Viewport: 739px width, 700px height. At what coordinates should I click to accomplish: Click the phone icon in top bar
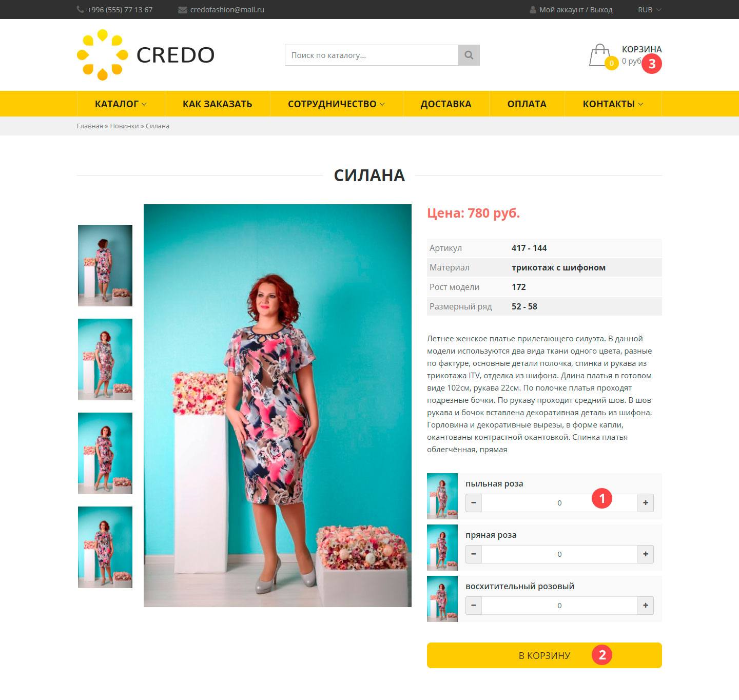[x=81, y=9]
